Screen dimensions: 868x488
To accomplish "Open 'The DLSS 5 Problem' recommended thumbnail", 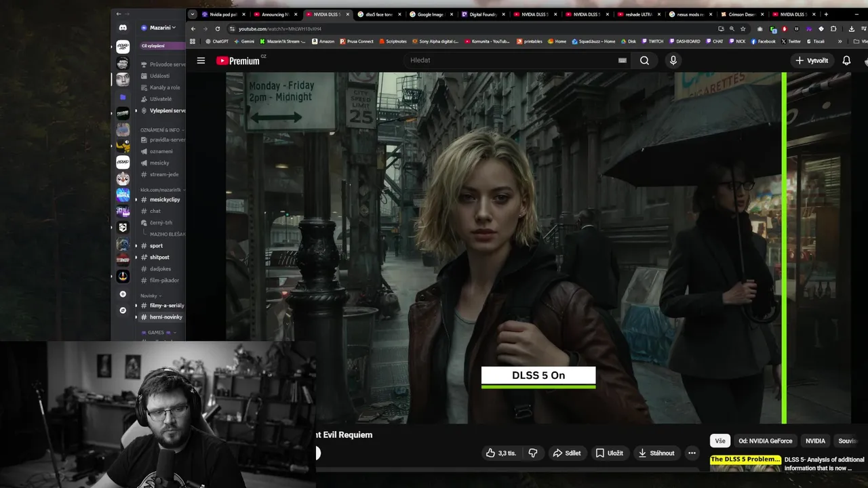I will point(745,464).
